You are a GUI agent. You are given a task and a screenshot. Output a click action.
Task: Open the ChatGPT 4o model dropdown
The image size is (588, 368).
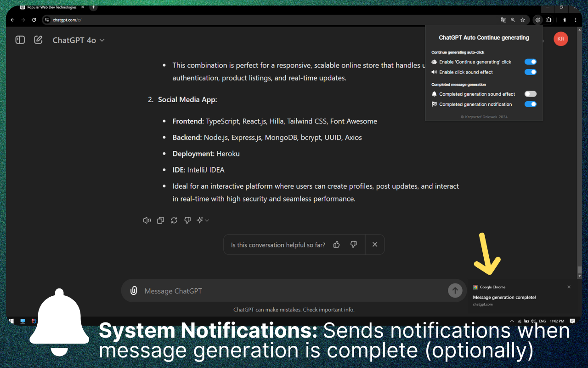click(x=79, y=40)
